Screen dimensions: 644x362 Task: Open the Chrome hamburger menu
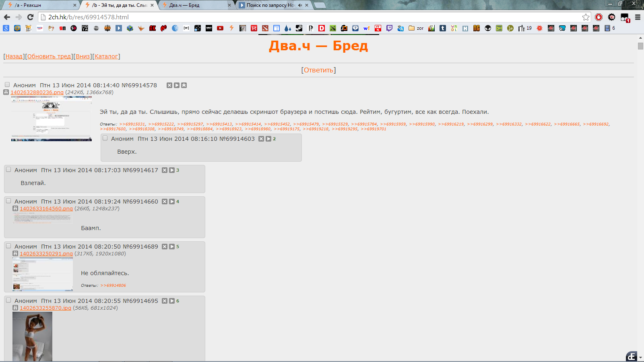coord(638,17)
